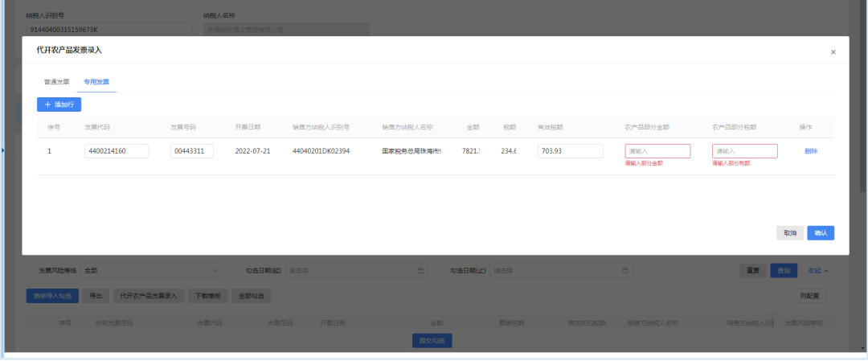Focus the 农产品部分金额 input
868x361 pixels.
(657, 151)
